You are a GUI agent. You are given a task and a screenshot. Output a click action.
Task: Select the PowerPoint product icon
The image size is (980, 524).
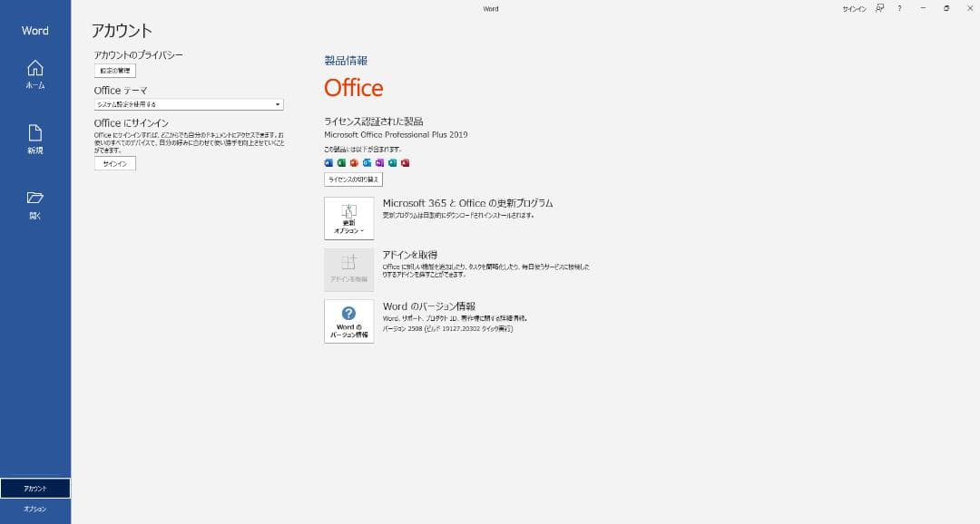pyautogui.click(x=354, y=162)
